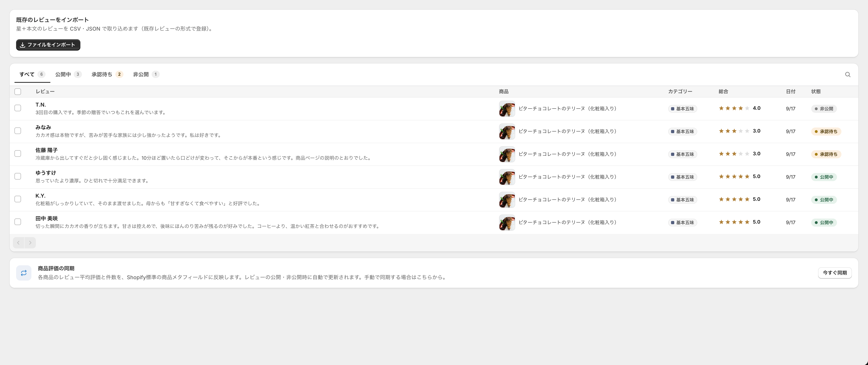Switch to the 非公開 tab

click(x=146, y=75)
